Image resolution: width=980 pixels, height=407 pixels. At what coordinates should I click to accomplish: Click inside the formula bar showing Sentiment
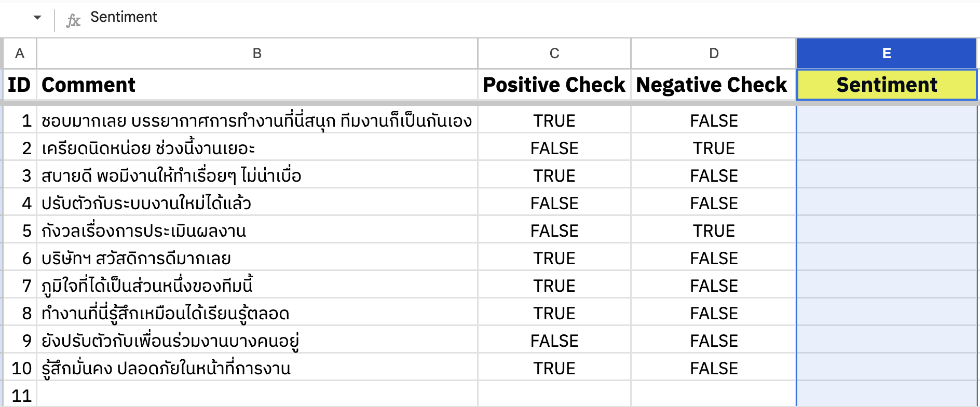pos(208,17)
